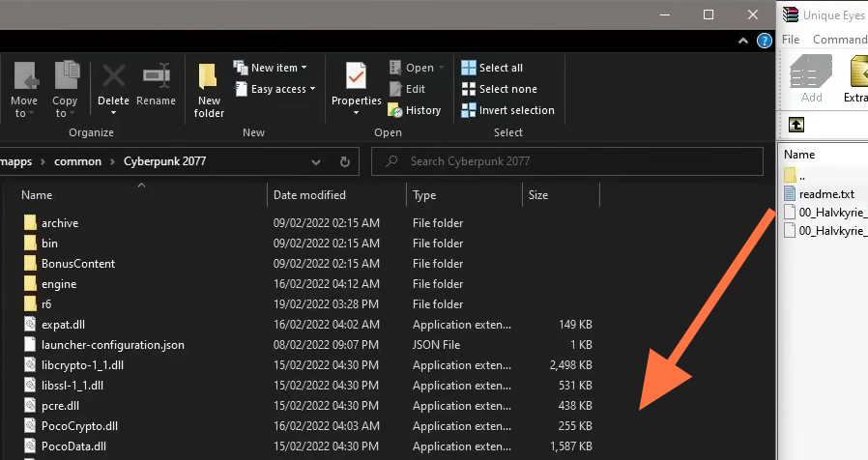Click the Help question mark icon
The height and width of the screenshot is (460, 868).
pos(765,41)
